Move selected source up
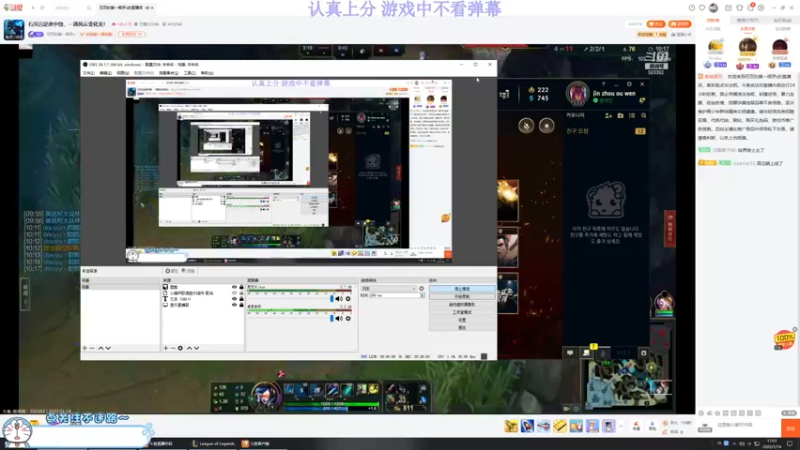Screen dimensions: 800x450 point(189,348)
